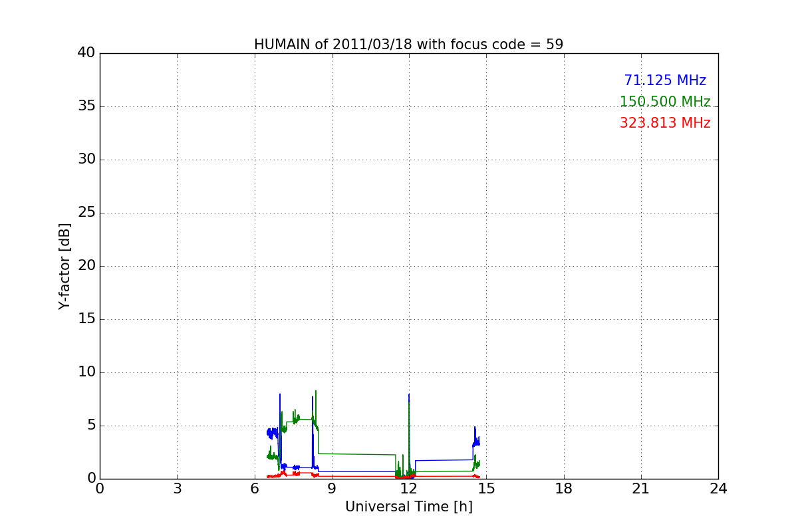
Task: Click the green flat line between 9h and 11h
Action: click(357, 454)
